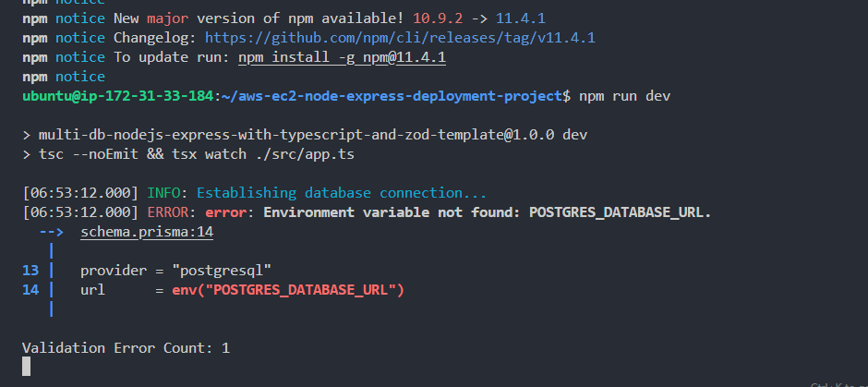This screenshot has height=387, width=868.
Task: Click line number 14 in the gutter
Action: click(30, 290)
